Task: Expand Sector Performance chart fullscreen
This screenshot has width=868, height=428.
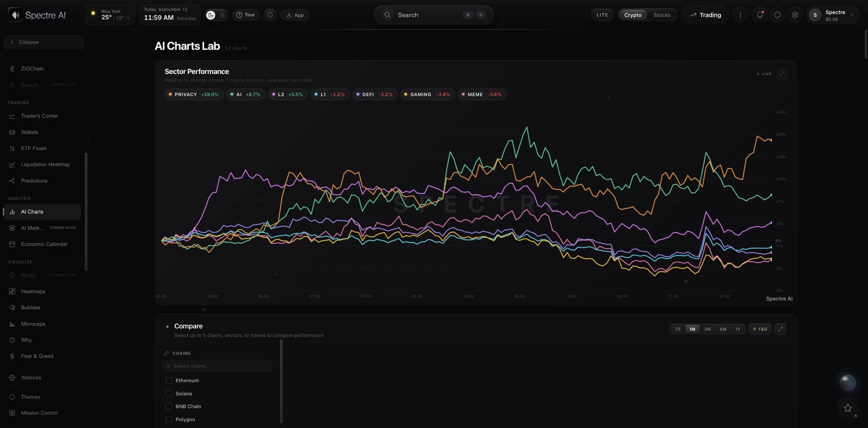Action: pyautogui.click(x=782, y=74)
